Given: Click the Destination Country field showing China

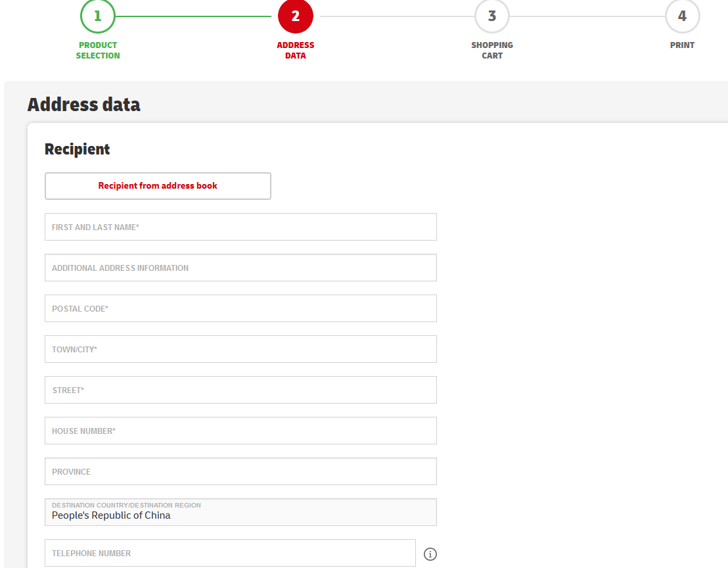Looking at the screenshot, I should pyautogui.click(x=240, y=512).
